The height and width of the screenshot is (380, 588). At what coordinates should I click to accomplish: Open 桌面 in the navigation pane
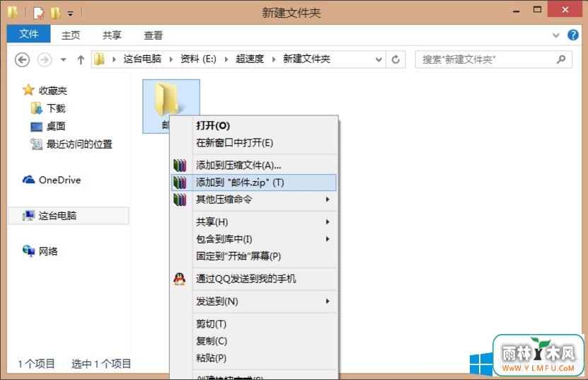click(56, 127)
